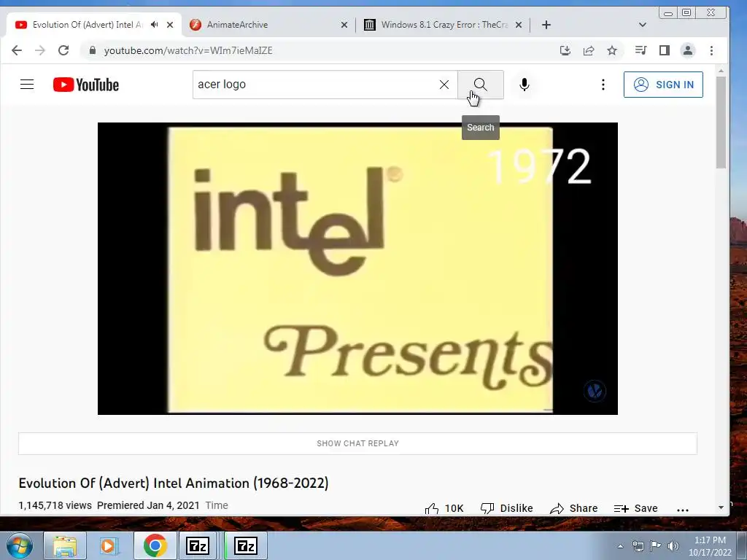Click the Chrome taskbar icon
The image size is (747, 560).
pyautogui.click(x=155, y=545)
